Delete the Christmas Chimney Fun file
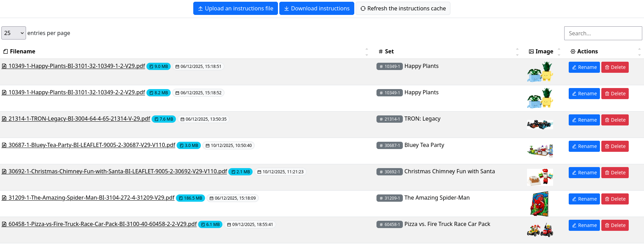The image size is (644, 244). point(615,173)
